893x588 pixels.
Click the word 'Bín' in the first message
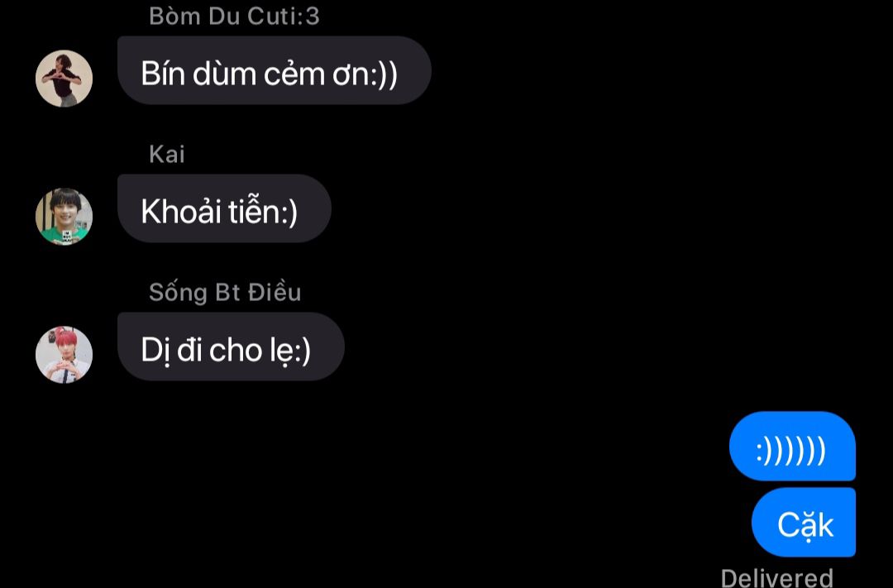coord(164,74)
